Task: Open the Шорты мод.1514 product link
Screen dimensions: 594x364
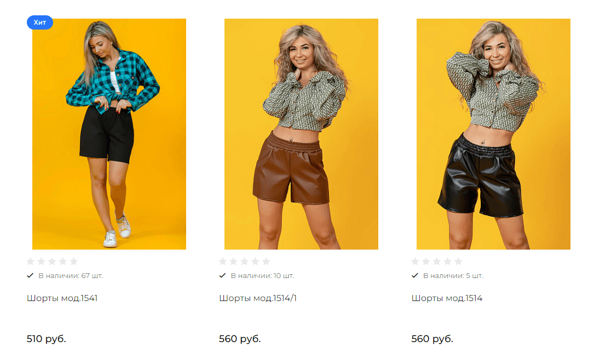Action: click(447, 298)
